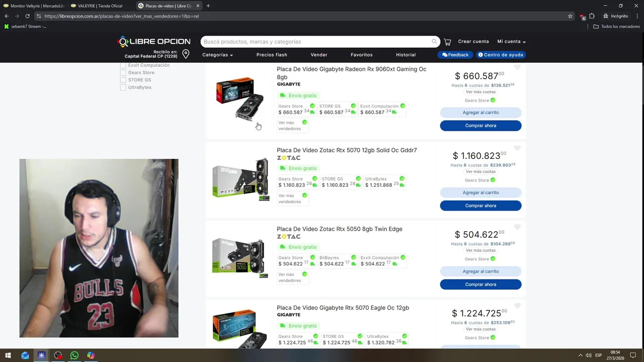Favorite the Gigabyte Radeon Rx 9060xt heart
This screenshot has height=362, width=644.
[x=517, y=67]
